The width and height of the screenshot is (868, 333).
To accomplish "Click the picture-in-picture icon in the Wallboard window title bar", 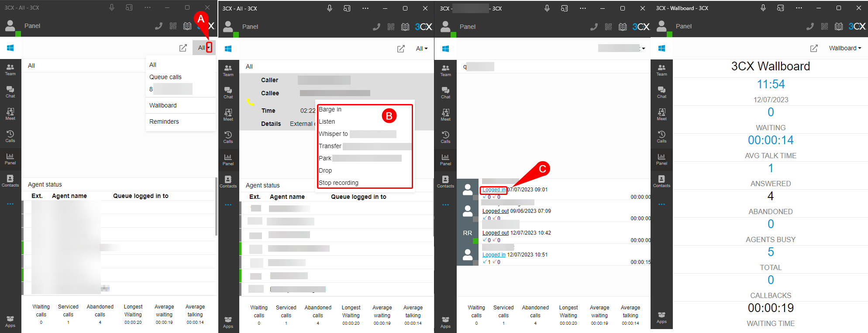I will tap(781, 8).
